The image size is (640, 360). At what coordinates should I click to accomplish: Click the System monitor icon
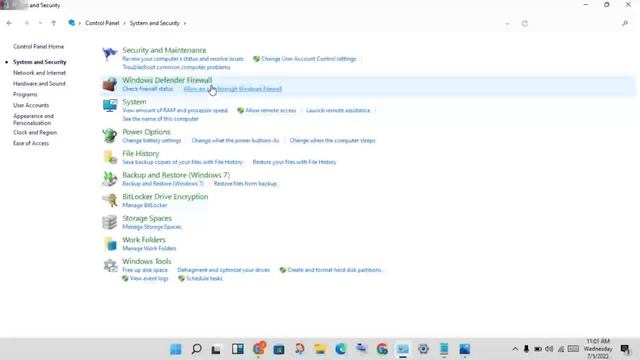(109, 106)
